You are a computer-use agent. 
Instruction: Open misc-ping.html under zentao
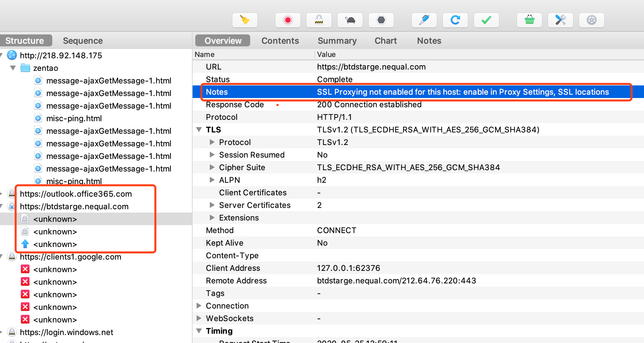(74, 118)
